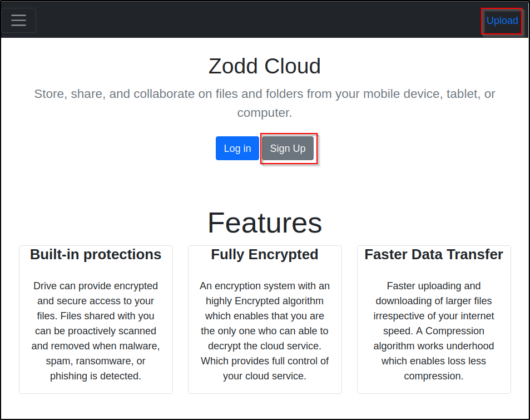530x420 pixels.
Task: Click 'your cloud service.' text line
Action: [265, 376]
